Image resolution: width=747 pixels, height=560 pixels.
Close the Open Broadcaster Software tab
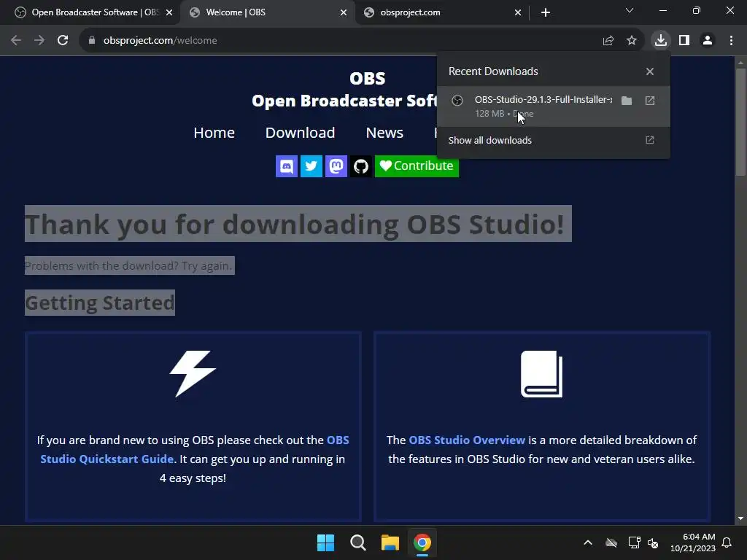click(169, 12)
